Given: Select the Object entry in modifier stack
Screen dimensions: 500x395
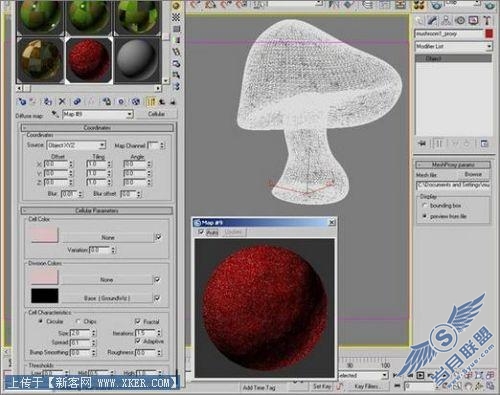Looking at the screenshot, I should pyautogui.click(x=453, y=59).
